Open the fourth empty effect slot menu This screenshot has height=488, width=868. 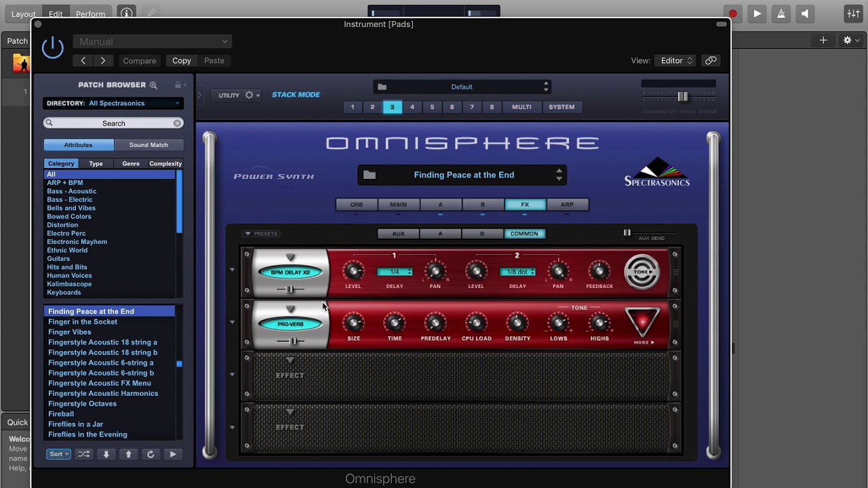click(290, 413)
